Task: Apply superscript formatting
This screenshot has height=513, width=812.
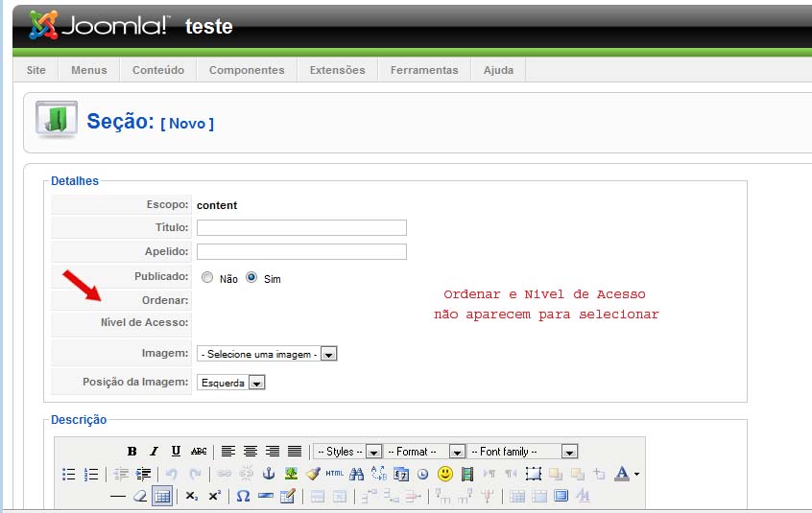Action: pyautogui.click(x=214, y=497)
